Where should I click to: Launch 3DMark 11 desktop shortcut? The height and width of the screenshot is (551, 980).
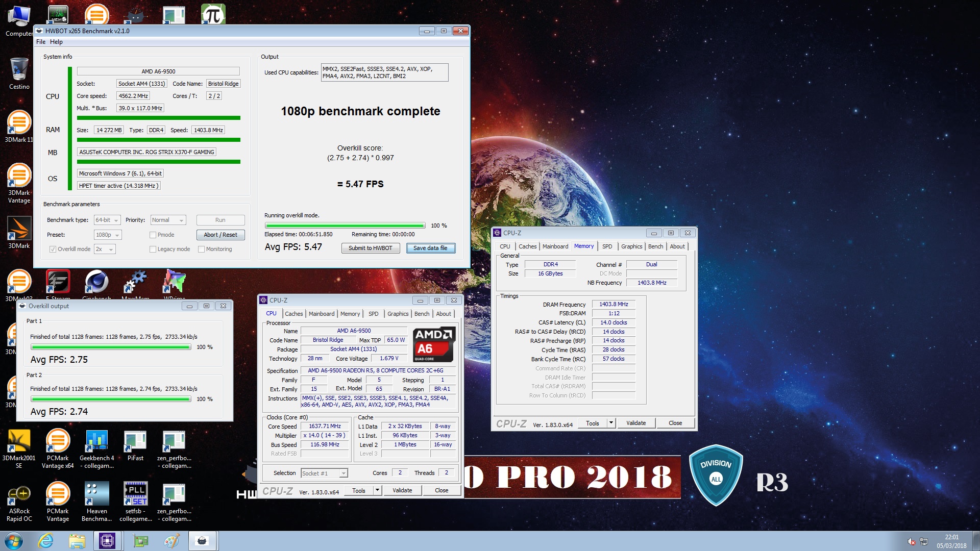pos(19,126)
